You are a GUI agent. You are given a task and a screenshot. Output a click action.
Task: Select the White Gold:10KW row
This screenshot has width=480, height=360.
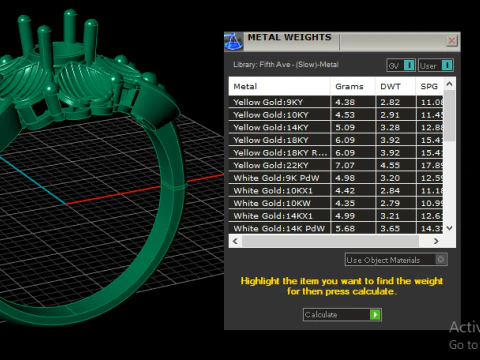pyautogui.click(x=336, y=203)
